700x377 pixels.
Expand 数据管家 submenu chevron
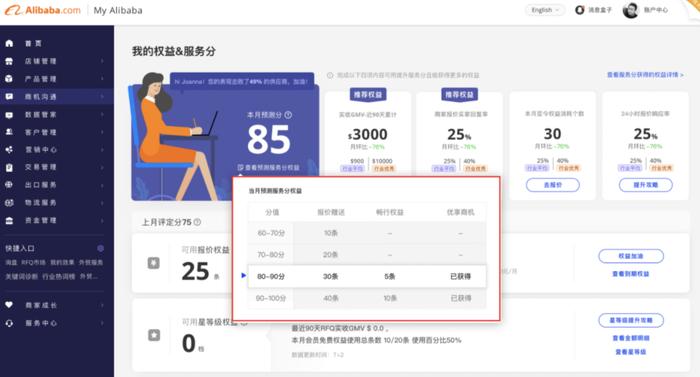[x=102, y=115]
